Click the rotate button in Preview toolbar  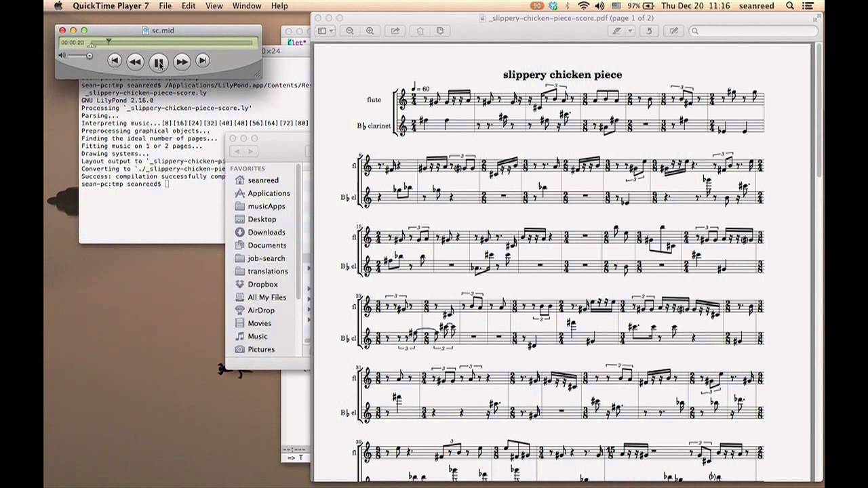click(x=649, y=30)
